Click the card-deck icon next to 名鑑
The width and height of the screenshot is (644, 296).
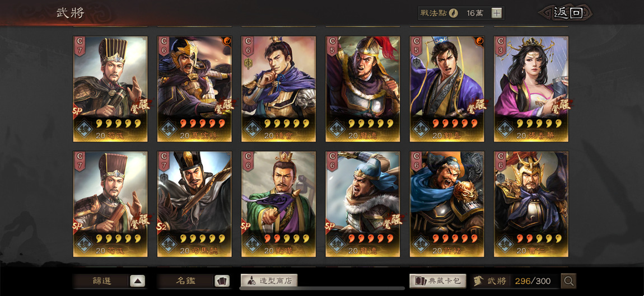222,281
